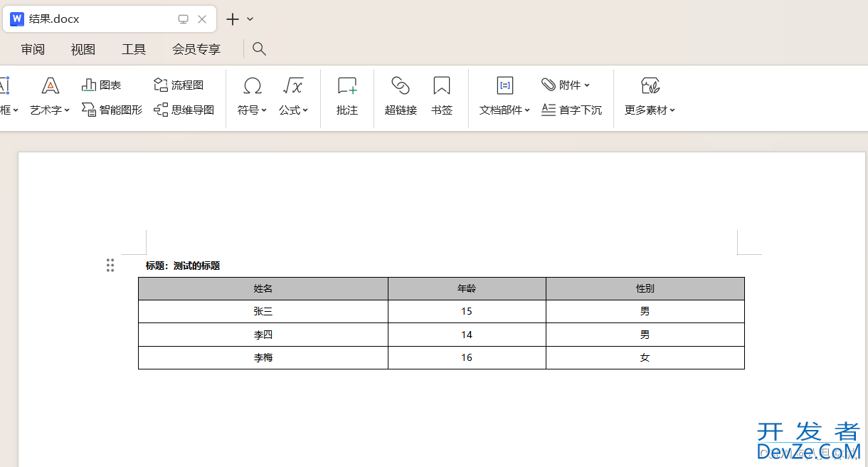Screen dimensions: 868x467
Task: Click the 姓名 header cell
Action: [263, 288]
